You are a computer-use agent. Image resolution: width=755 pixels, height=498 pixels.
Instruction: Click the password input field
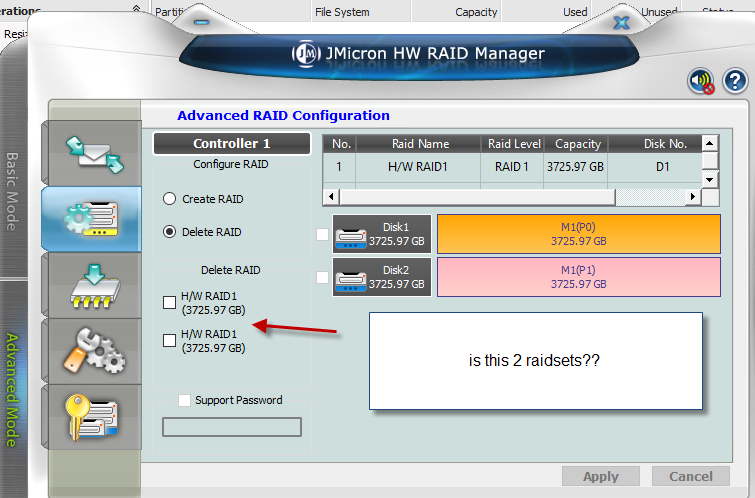tap(232, 427)
